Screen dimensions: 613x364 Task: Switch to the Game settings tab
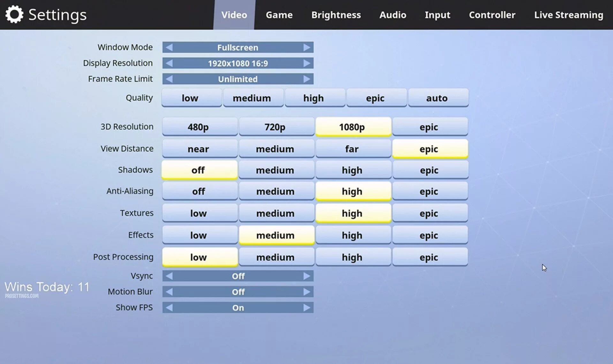click(279, 14)
